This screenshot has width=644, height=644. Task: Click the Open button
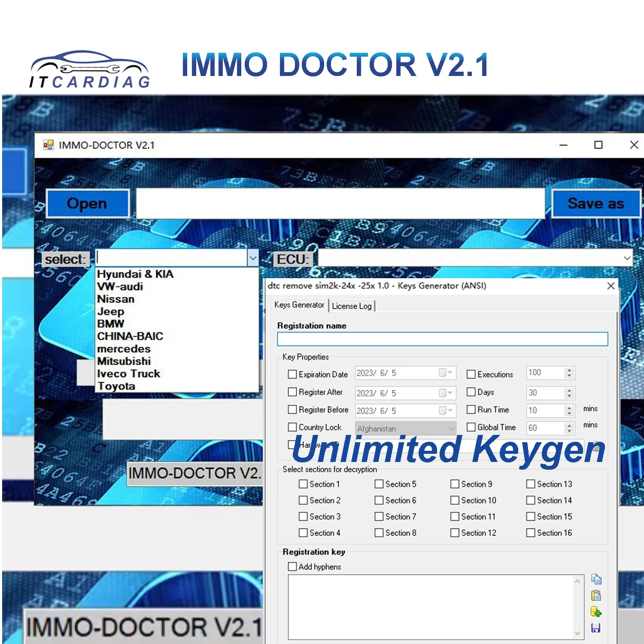(88, 203)
